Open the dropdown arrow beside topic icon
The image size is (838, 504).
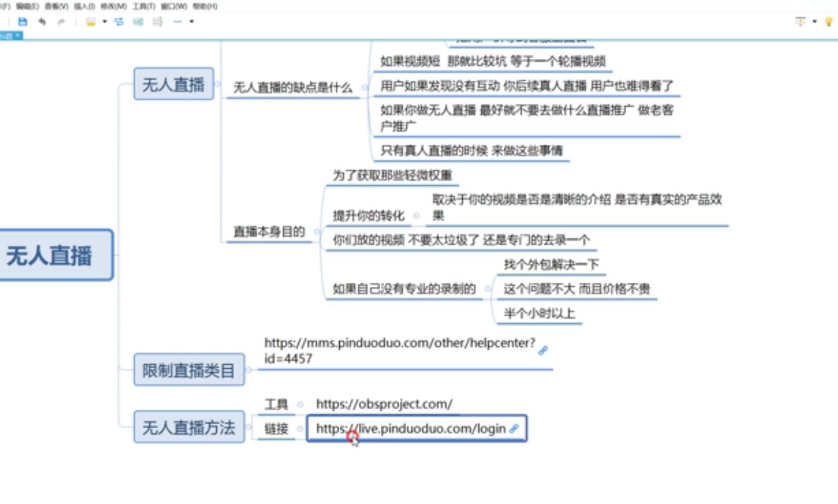[104, 22]
